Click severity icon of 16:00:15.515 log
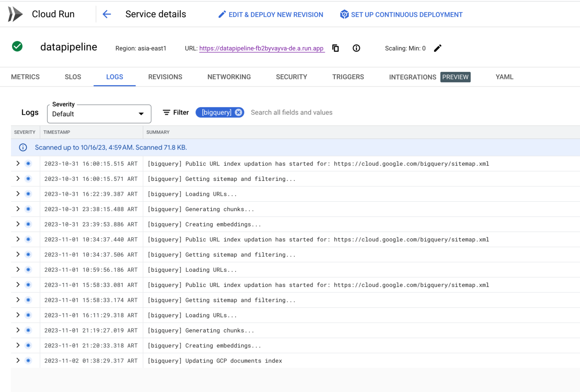Screen dimensions: 580x392 (28, 164)
